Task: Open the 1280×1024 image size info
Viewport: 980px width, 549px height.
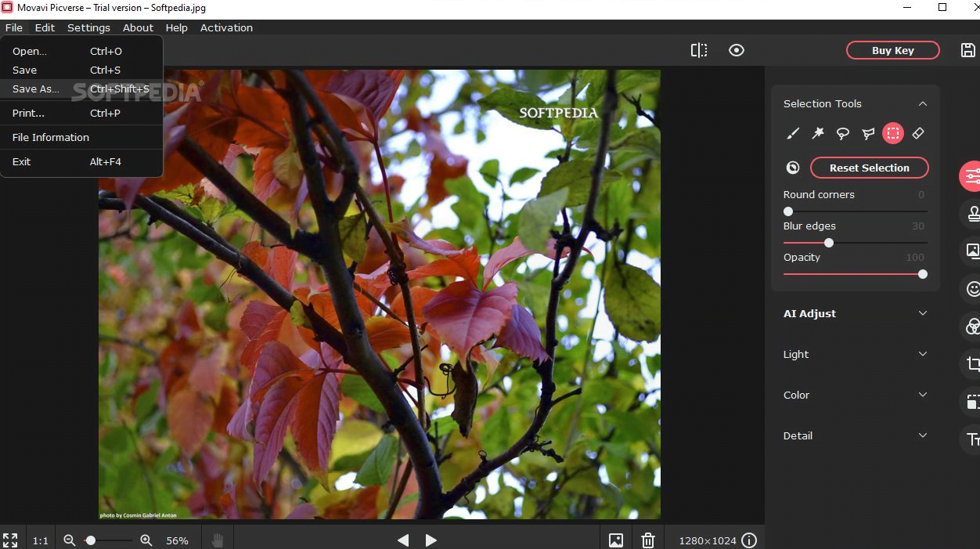Action: click(x=749, y=540)
